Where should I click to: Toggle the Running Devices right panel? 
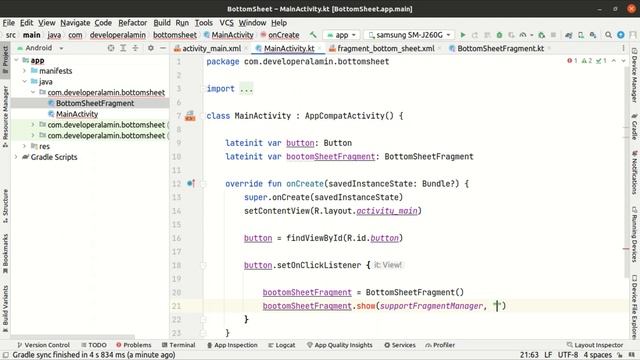[634, 234]
